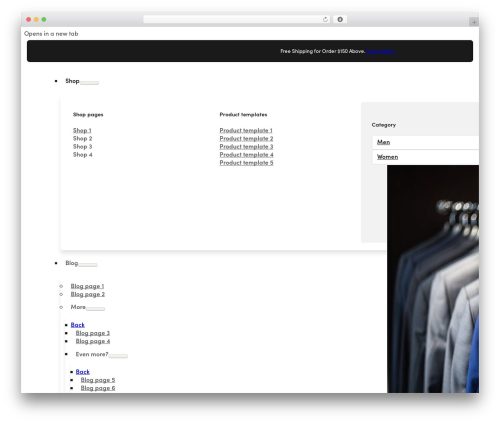Expand the More submenu toggle
The width and height of the screenshot is (500, 423).
pos(95,309)
